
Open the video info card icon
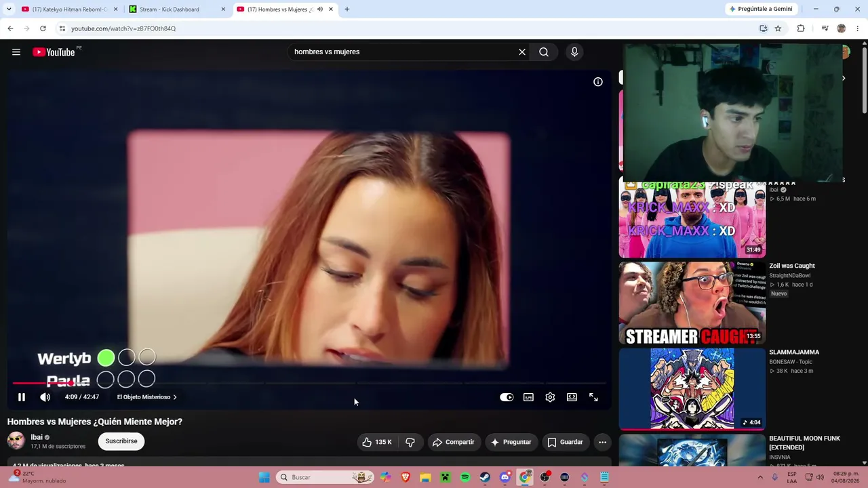[x=598, y=82]
